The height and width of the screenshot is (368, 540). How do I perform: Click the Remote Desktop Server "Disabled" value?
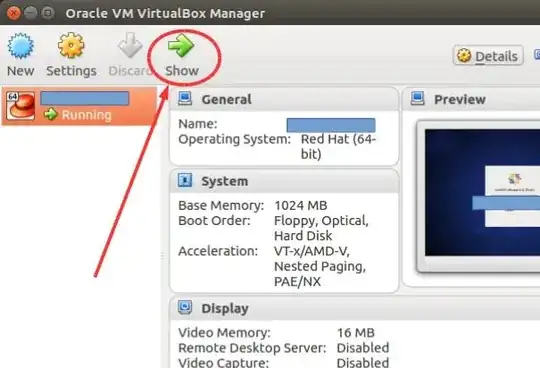[363, 348]
